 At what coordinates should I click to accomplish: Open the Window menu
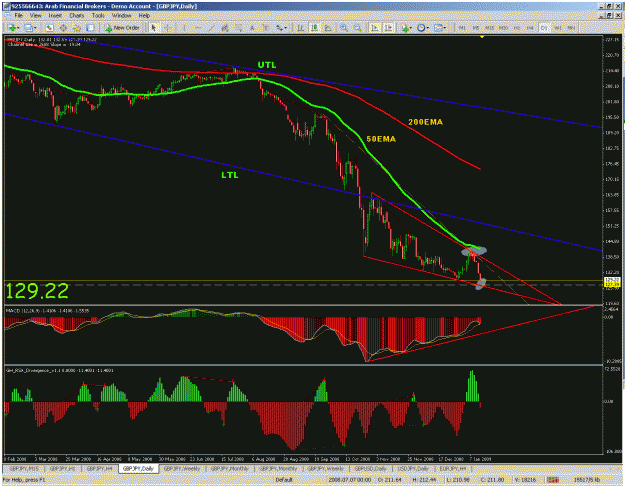coord(121,16)
